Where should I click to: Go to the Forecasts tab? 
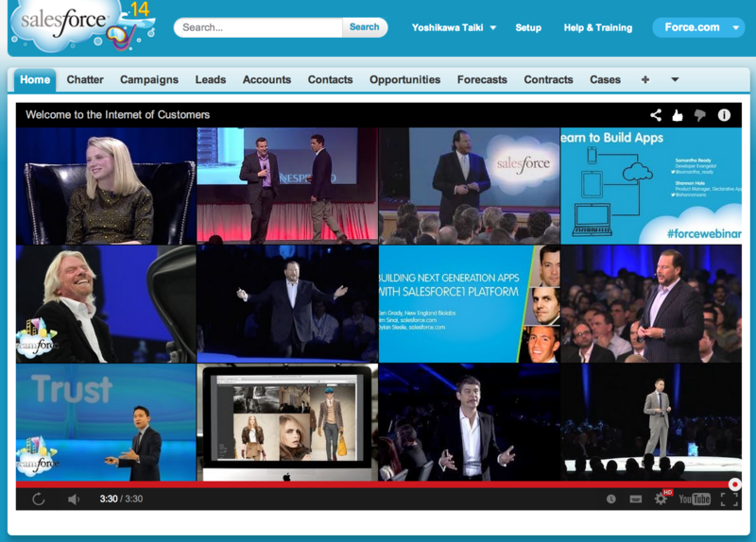pyautogui.click(x=482, y=80)
